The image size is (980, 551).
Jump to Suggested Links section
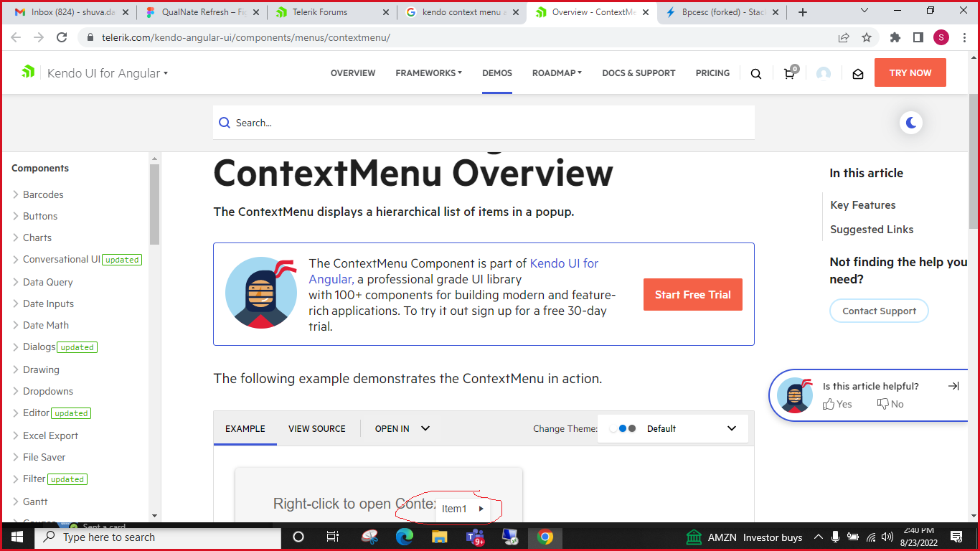(872, 230)
